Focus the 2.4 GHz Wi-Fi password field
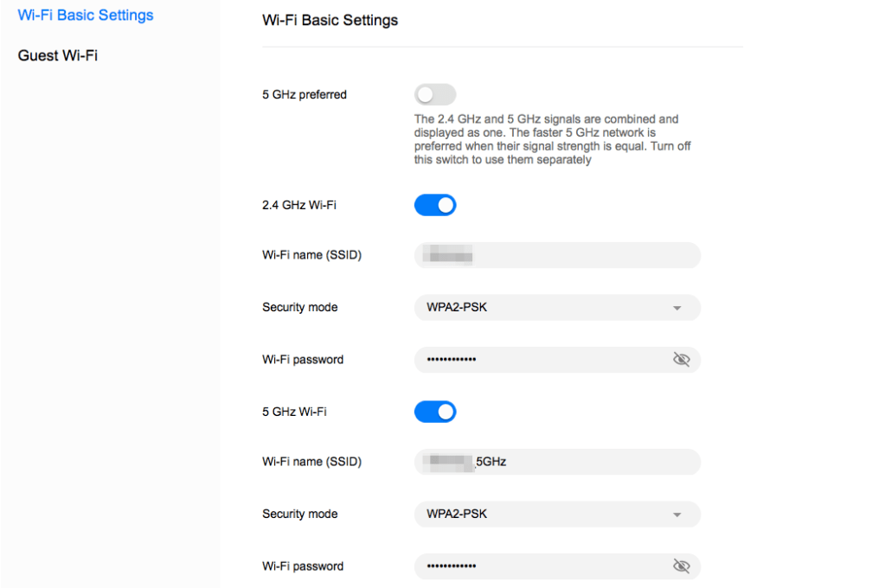 coord(541,360)
